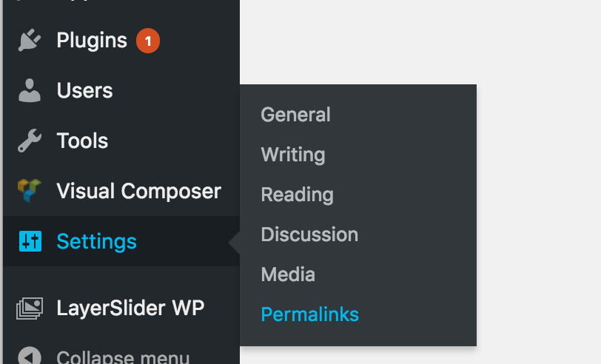Click the LayerSlider WP images icon
601x364 pixels.
(30, 308)
